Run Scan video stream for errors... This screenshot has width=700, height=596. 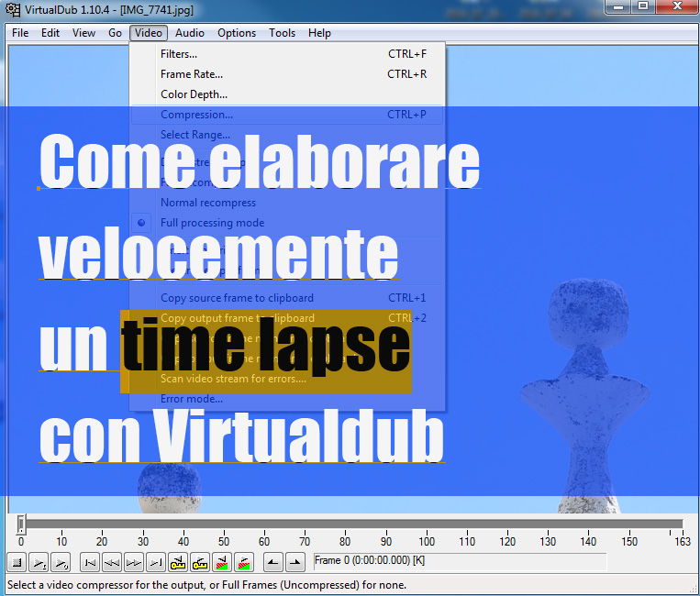point(287,379)
